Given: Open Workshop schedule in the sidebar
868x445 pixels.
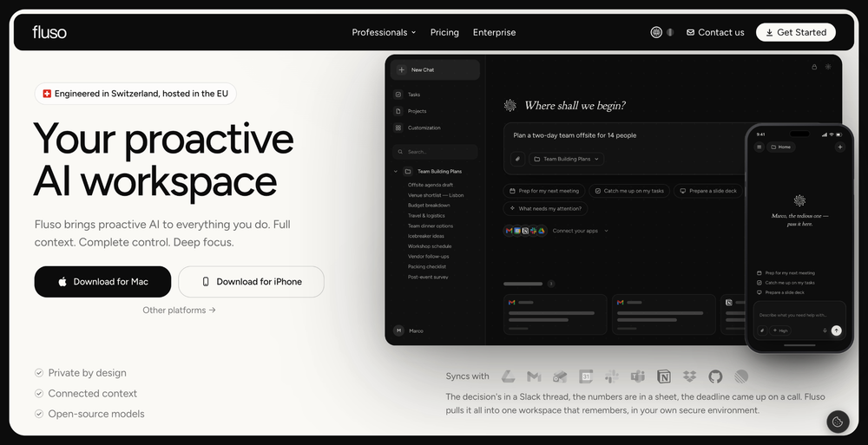Looking at the screenshot, I should click(x=430, y=246).
